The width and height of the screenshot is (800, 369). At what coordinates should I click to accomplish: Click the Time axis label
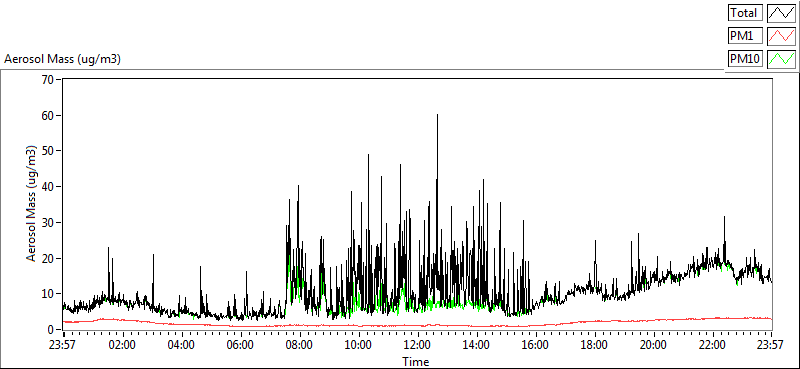[x=416, y=362]
